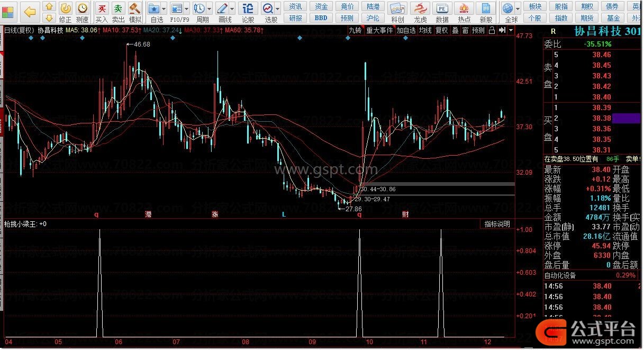Image resolution: width=644 pixels, height=350 pixels.
Task: Toggle 预测 forecast on chart bar
Action: click(478, 30)
